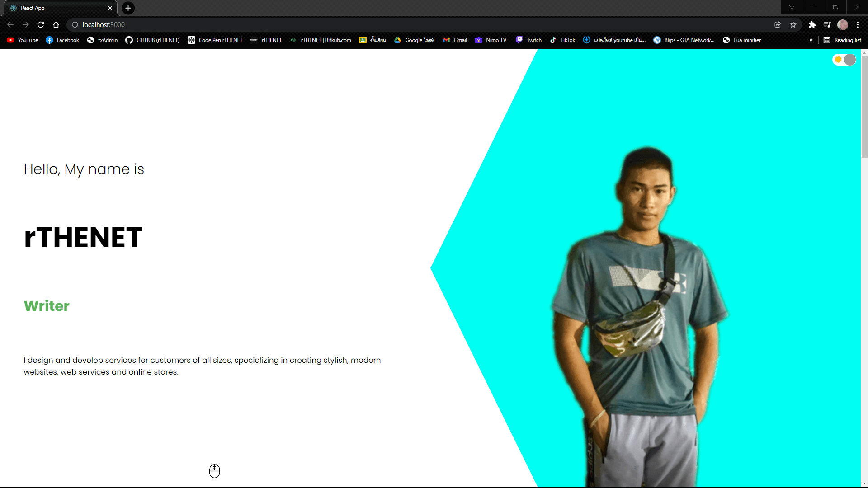Viewport: 868px width, 488px height.
Task: Open the Extensions puzzle icon
Action: (812, 25)
